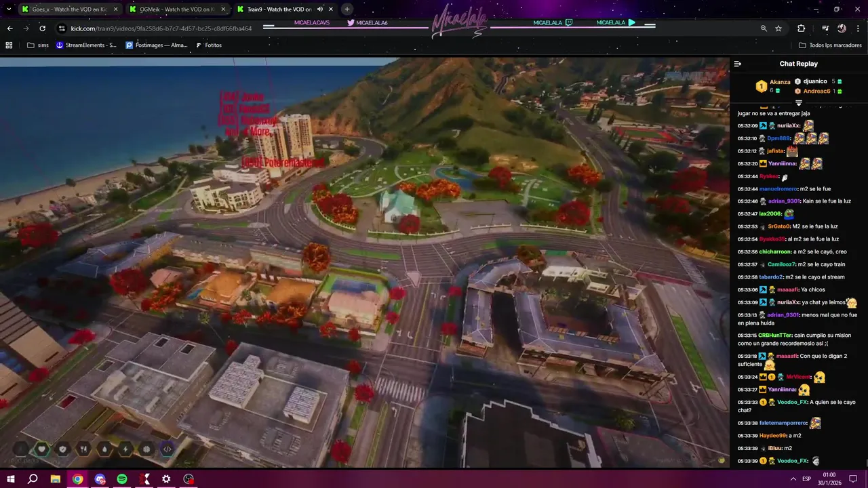This screenshot has height=488, width=868.
Task: Click username MrVicem in chat
Action: click(x=798, y=378)
